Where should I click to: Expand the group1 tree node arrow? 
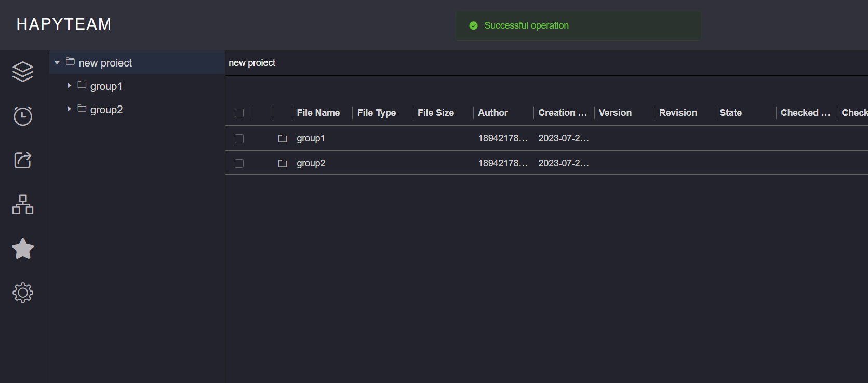tap(69, 86)
